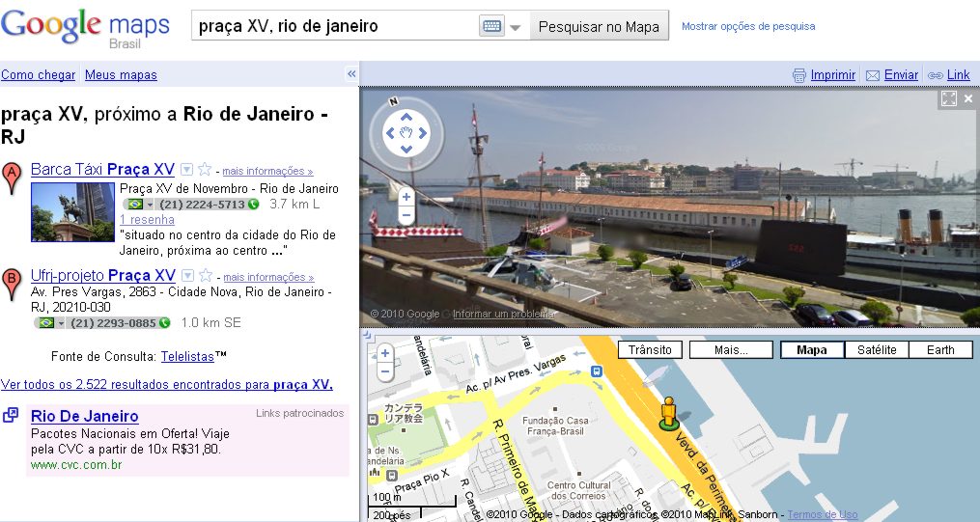Image resolution: width=980 pixels, height=522 pixels.
Task: View all 2.522 results for praça XV
Action: tap(167, 385)
